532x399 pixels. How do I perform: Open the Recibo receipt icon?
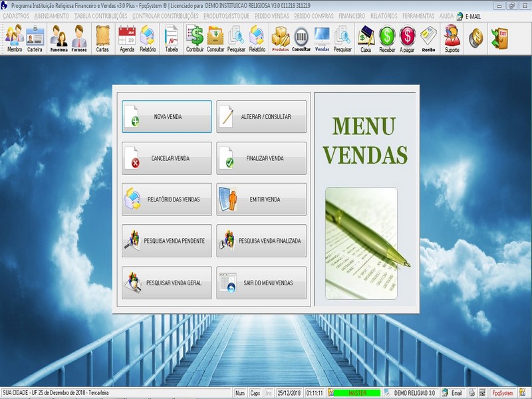pos(428,39)
